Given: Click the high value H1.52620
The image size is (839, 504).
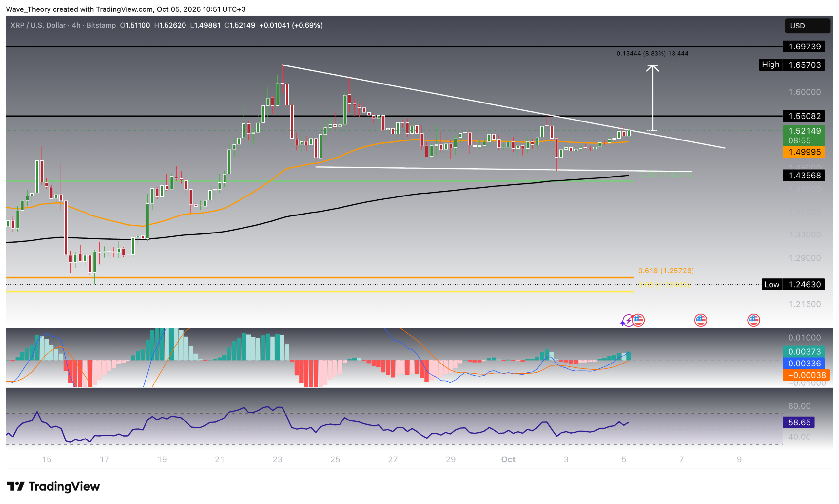Looking at the screenshot, I should point(170,25).
